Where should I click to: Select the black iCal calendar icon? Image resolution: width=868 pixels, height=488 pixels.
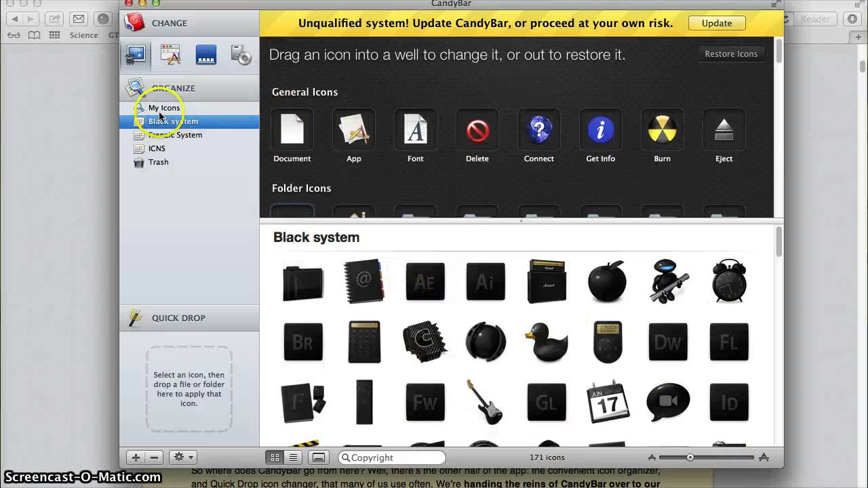608,402
